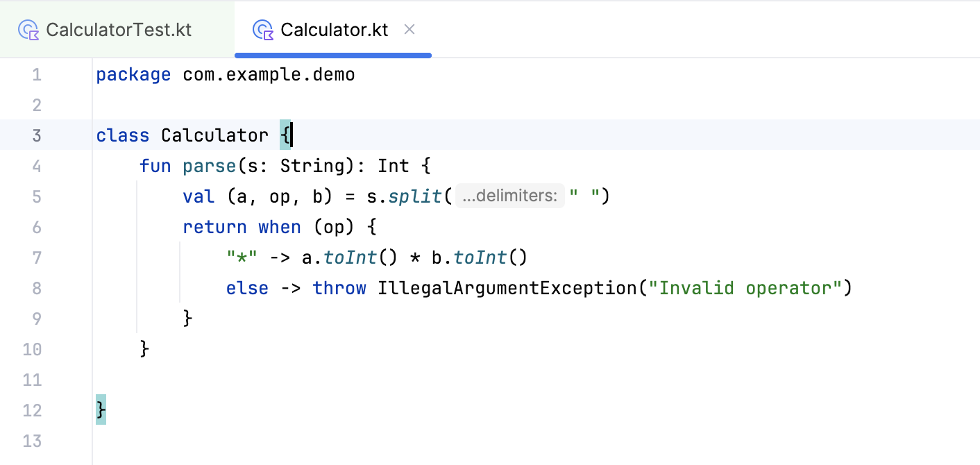
Task: Close the Calculator.kt editor tab
Action: click(x=409, y=29)
